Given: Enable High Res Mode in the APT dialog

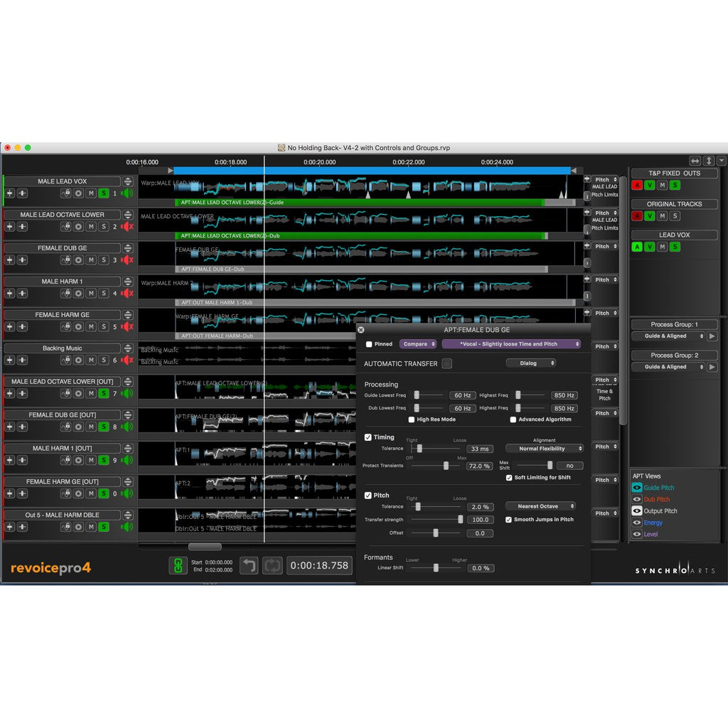Looking at the screenshot, I should [x=412, y=419].
